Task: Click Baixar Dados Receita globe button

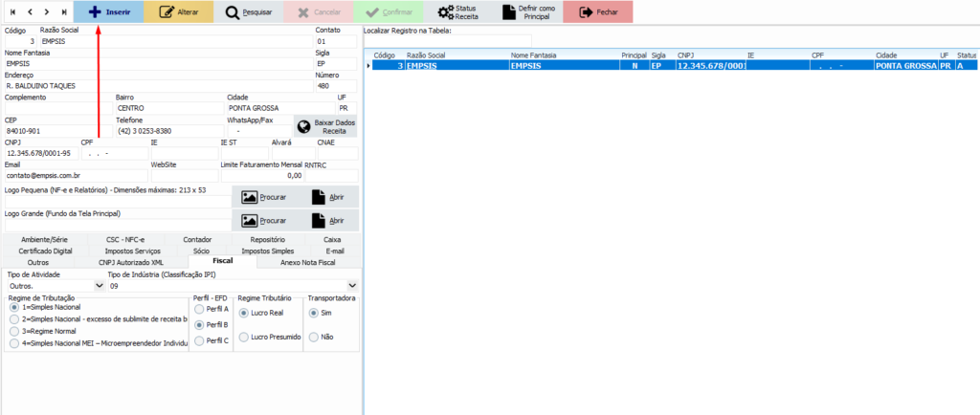Action: [325, 127]
